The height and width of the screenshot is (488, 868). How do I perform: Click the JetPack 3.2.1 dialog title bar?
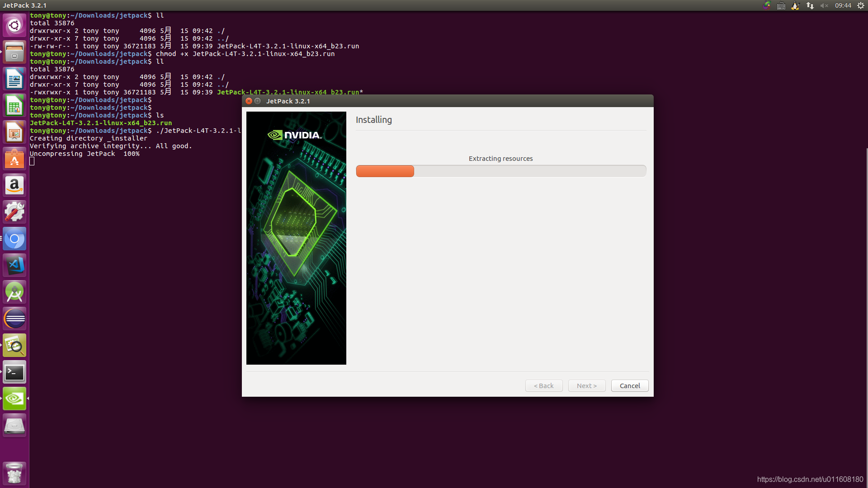click(448, 101)
